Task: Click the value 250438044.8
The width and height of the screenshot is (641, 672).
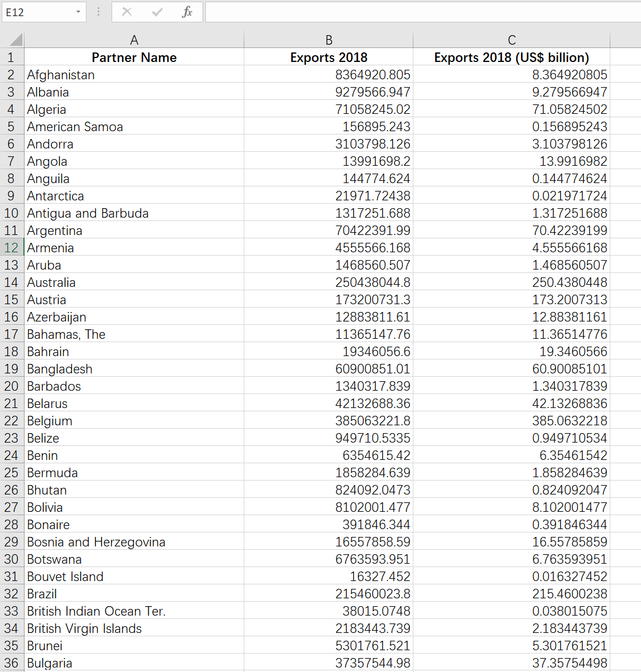Action: [x=373, y=282]
